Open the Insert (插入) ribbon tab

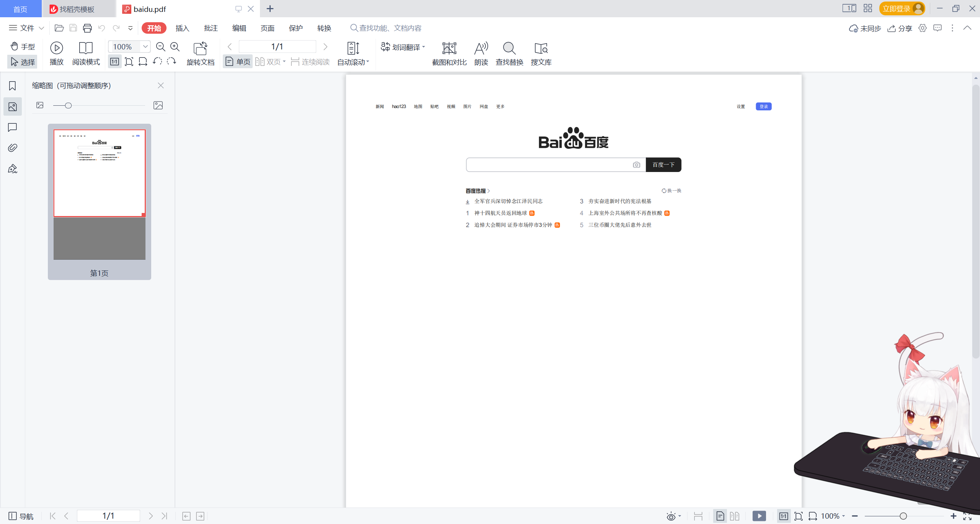pos(182,28)
